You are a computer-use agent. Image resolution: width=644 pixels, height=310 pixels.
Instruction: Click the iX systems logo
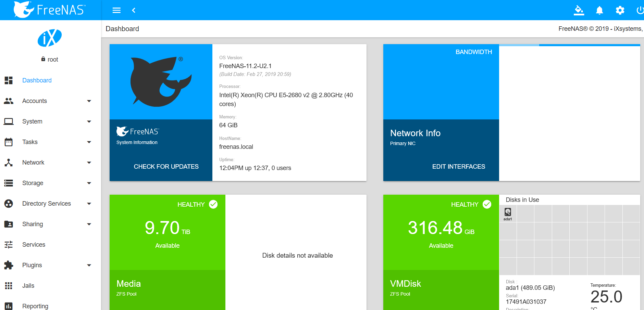(x=50, y=38)
